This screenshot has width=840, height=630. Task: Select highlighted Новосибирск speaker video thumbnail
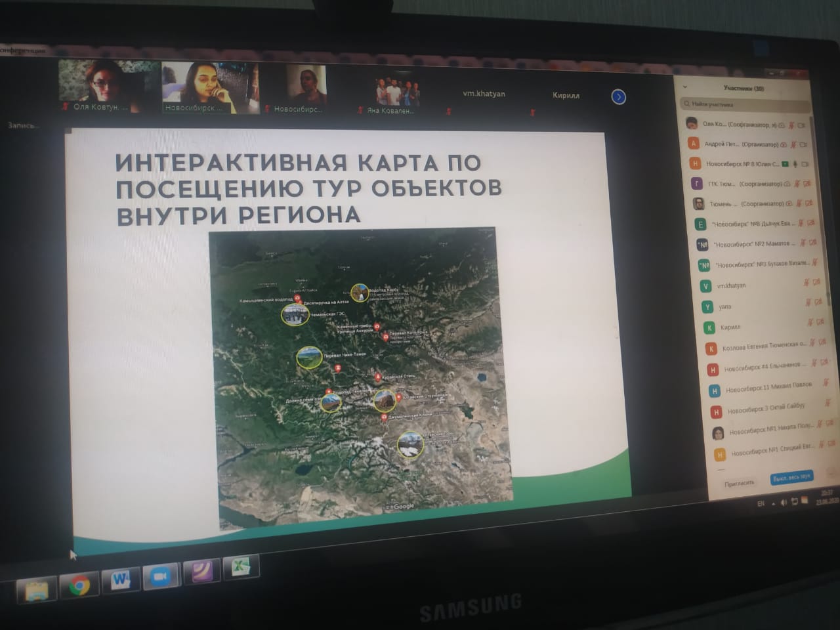click(x=211, y=87)
